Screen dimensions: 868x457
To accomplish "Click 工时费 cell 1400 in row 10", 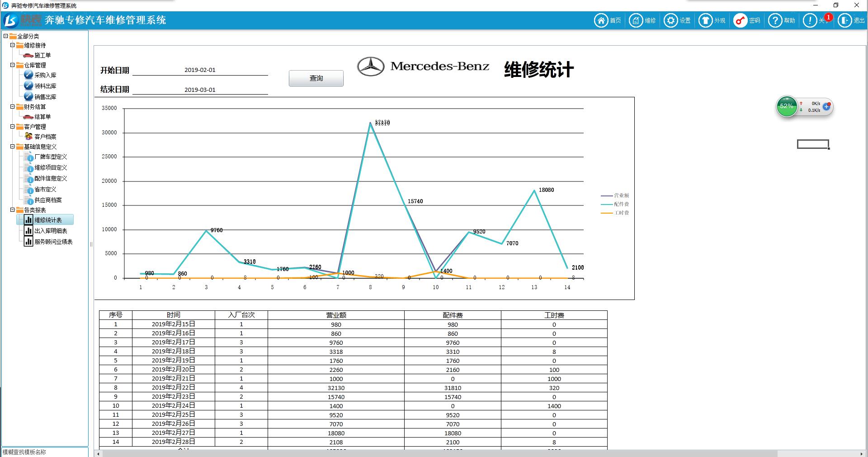I will point(554,406).
